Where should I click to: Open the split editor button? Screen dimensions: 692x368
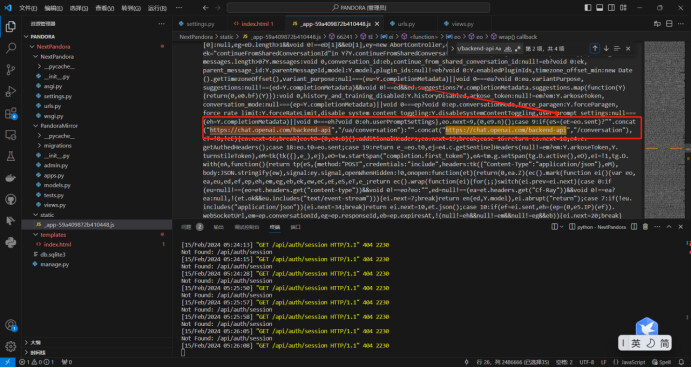(x=669, y=24)
